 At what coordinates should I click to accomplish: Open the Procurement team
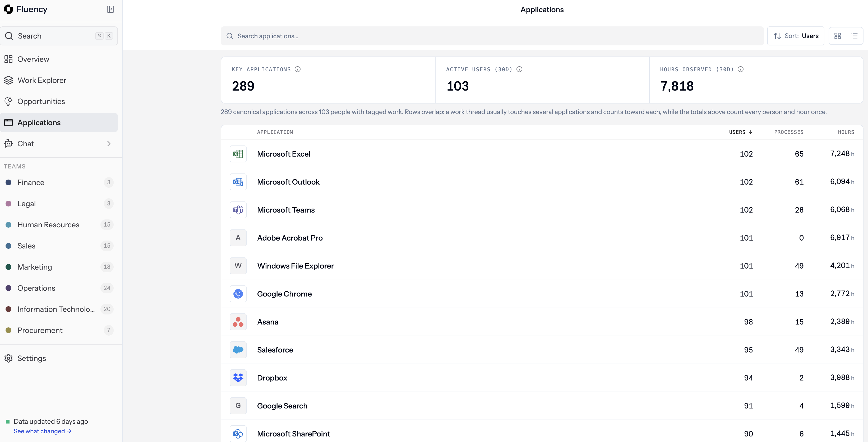click(x=59, y=330)
